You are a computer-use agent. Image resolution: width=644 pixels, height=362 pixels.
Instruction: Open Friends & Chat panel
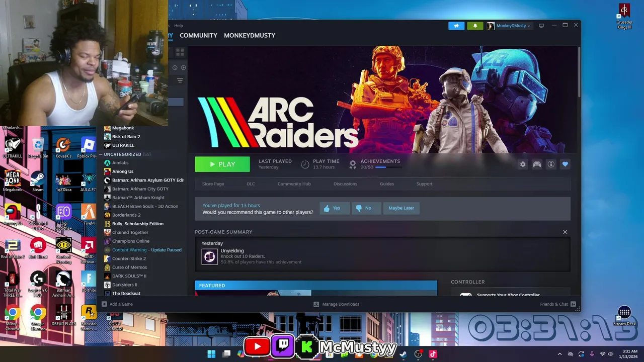(557, 304)
